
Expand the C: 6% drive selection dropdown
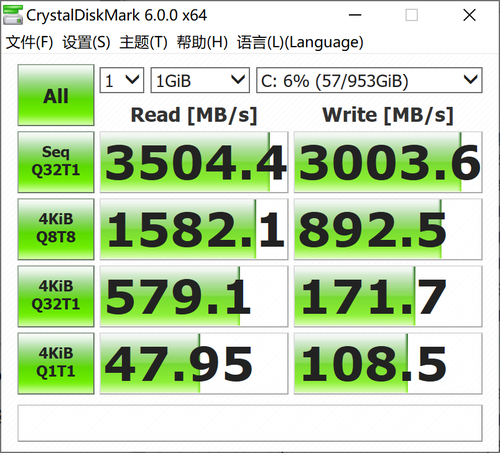[x=369, y=80]
